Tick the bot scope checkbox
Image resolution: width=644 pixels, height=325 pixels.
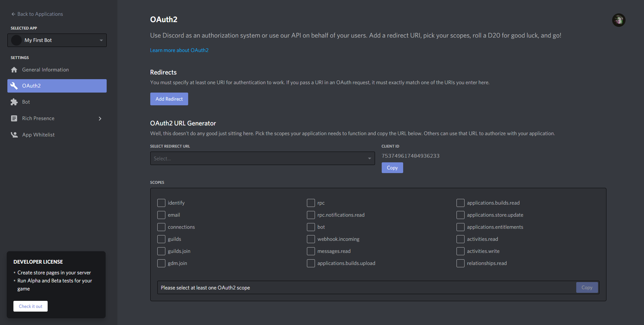click(x=311, y=227)
